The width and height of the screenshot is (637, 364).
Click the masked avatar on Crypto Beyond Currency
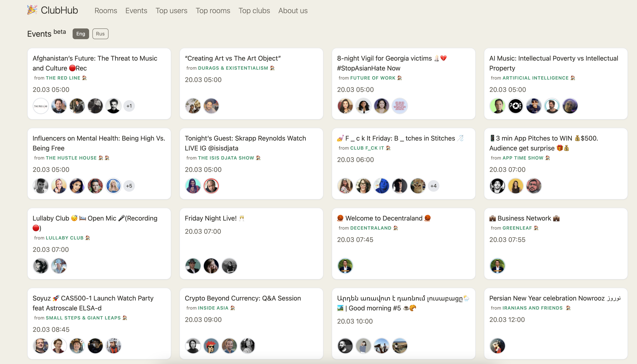coord(211,346)
